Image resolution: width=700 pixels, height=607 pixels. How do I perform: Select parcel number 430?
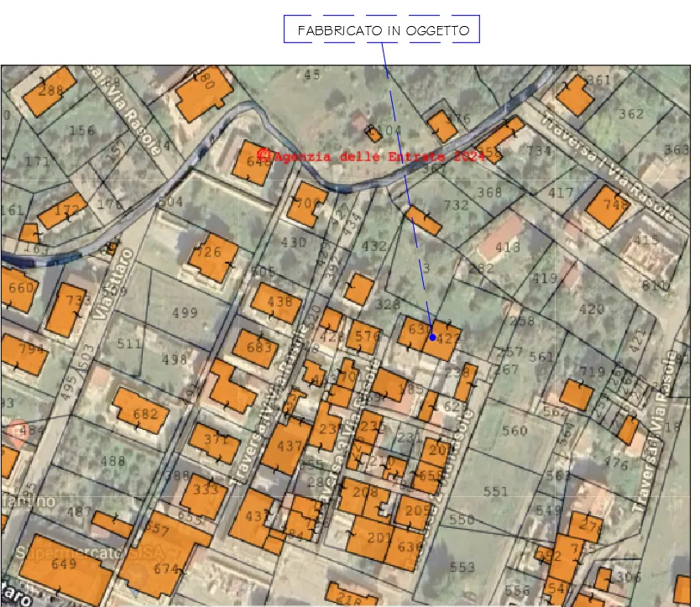[293, 243]
